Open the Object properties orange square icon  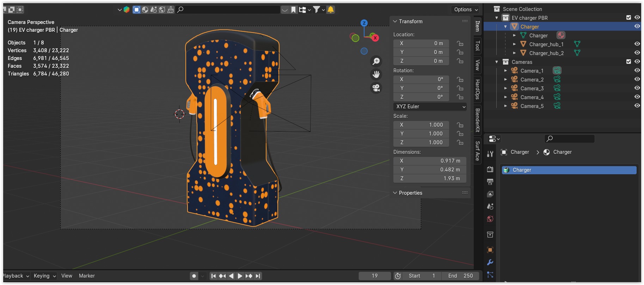[490, 250]
